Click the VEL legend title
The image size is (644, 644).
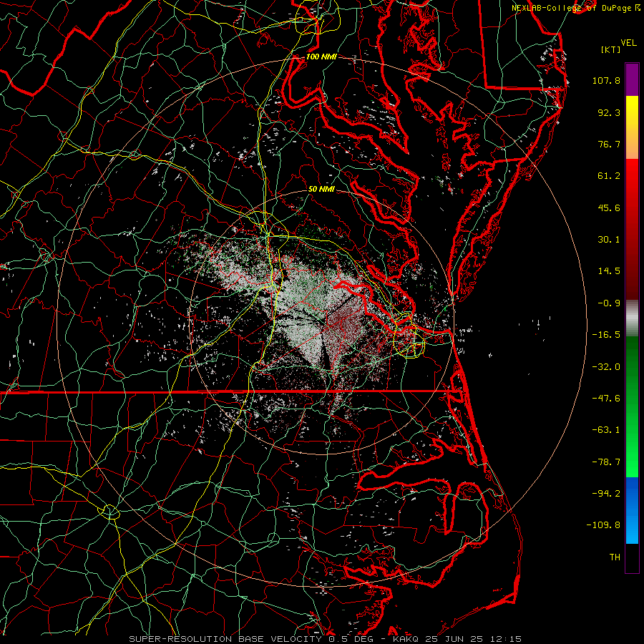coord(628,43)
